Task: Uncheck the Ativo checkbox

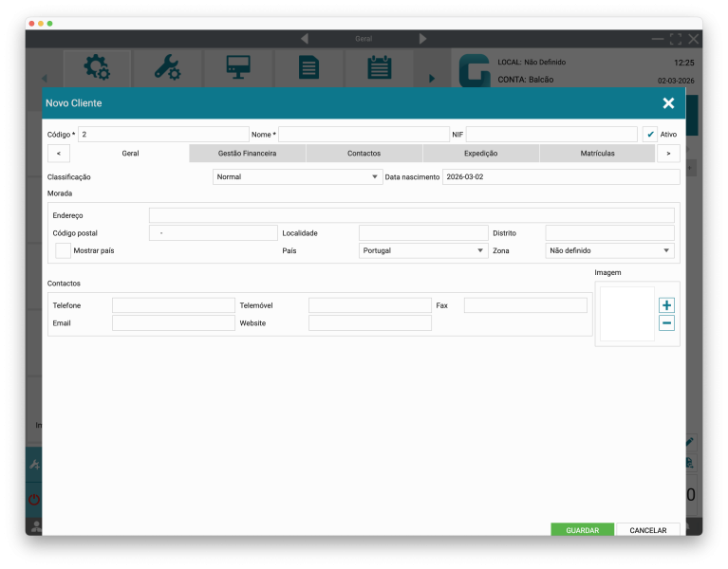Action: click(x=650, y=135)
